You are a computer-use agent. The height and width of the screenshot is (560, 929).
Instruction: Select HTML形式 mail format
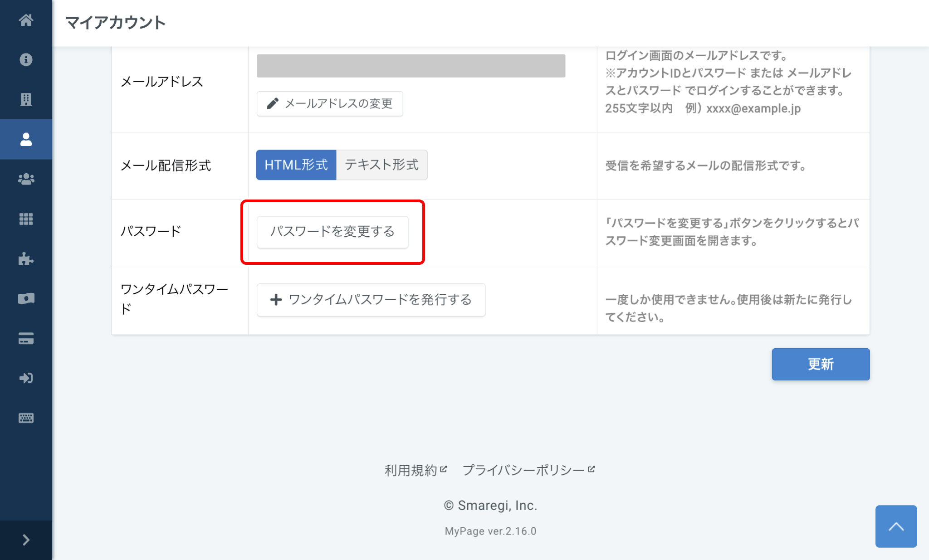(x=296, y=165)
